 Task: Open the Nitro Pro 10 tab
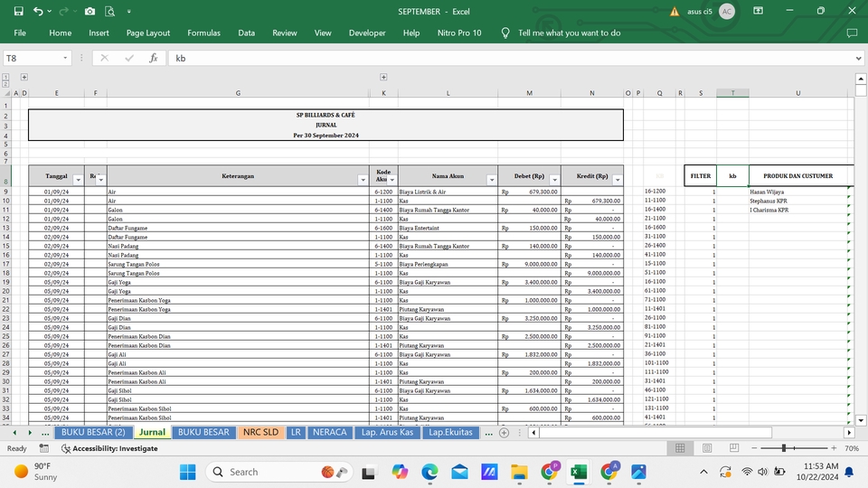click(459, 33)
